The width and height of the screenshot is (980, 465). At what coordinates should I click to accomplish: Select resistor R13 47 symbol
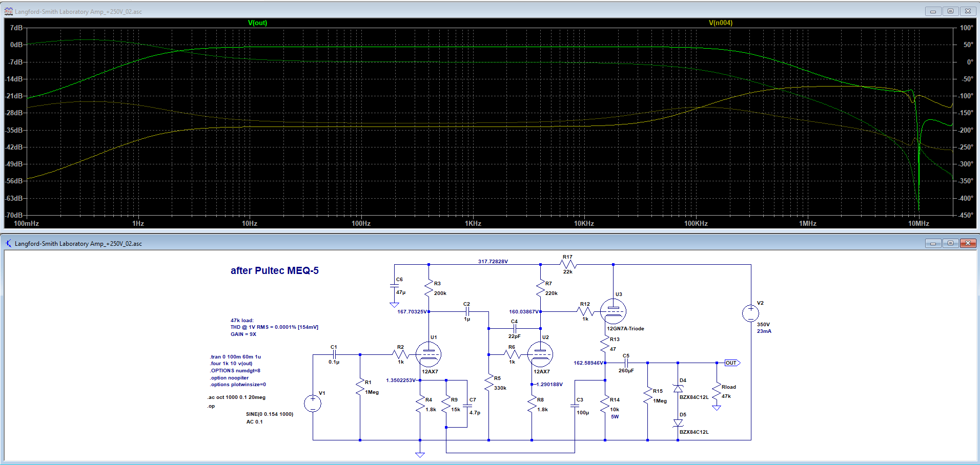(x=605, y=344)
